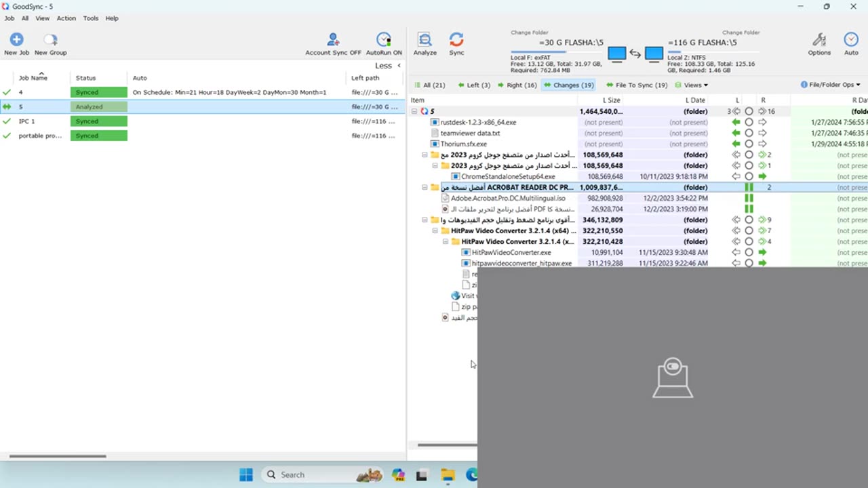Click right-arrow sync icon for ChromeStandaloneSetup64.exe

(762, 176)
